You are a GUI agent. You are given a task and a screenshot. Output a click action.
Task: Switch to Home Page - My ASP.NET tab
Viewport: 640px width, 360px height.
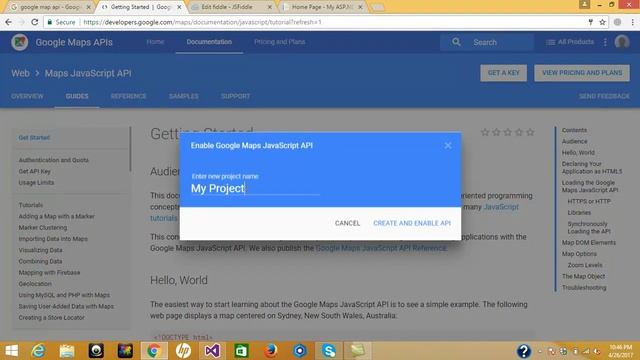[322, 7]
